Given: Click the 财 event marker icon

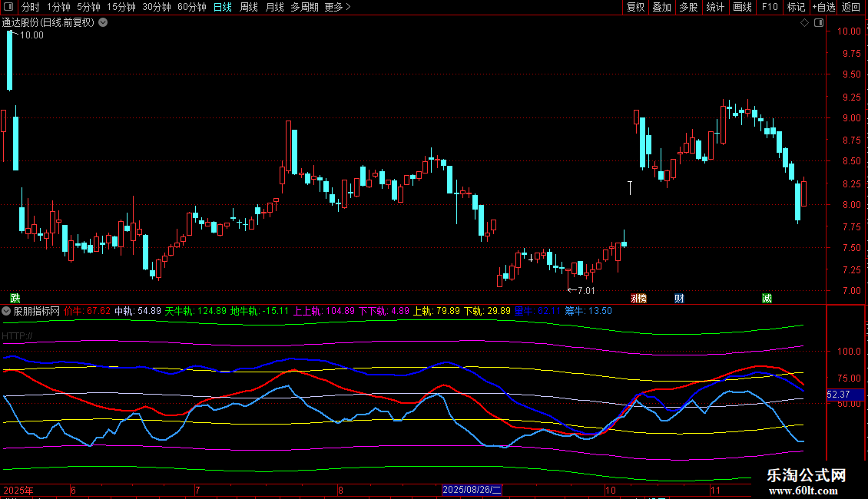Looking at the screenshot, I should pos(679,298).
